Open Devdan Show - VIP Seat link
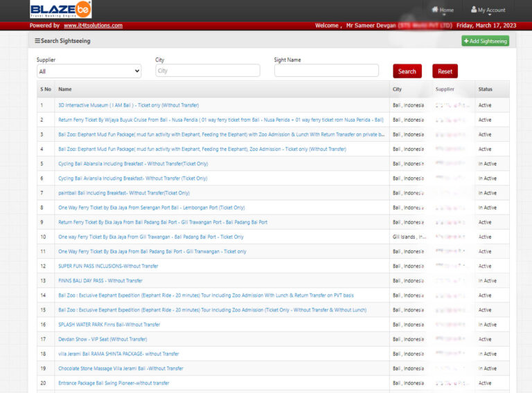 (x=103, y=339)
